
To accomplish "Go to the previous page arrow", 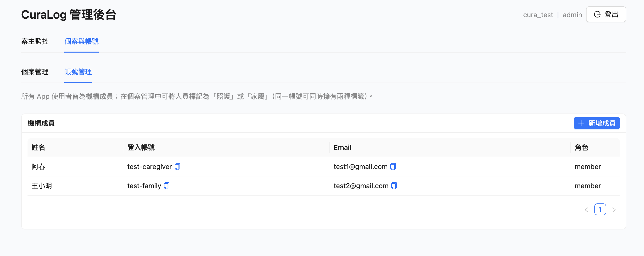I will point(587,210).
